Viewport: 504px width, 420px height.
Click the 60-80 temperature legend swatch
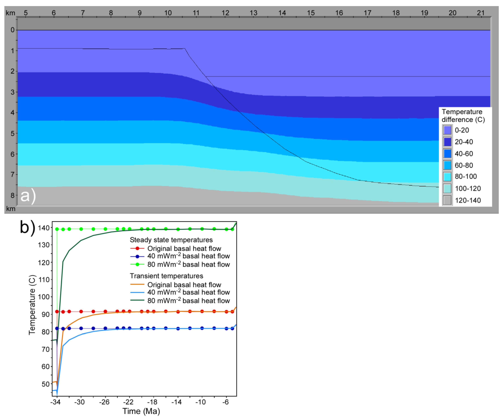pyautogui.click(x=447, y=165)
